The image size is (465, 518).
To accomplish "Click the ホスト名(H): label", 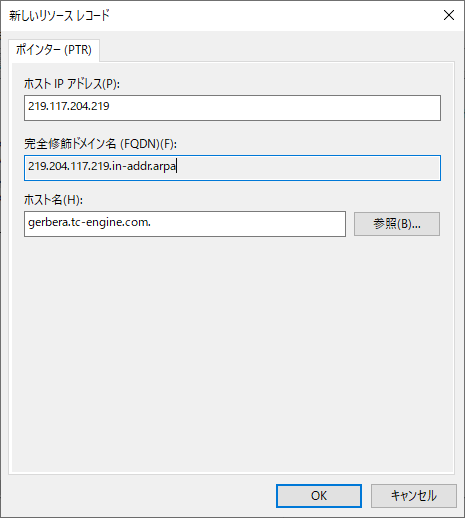I will click(x=53, y=200).
